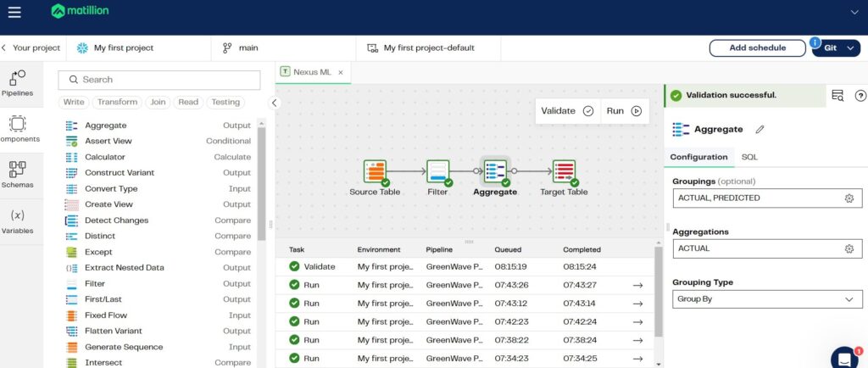Close the Nexus ML tab
Screen dimensions: 868x368
click(x=341, y=72)
